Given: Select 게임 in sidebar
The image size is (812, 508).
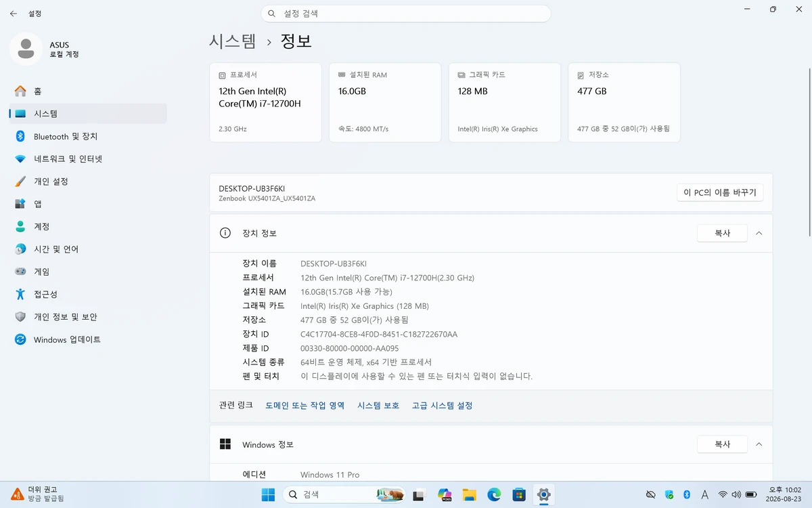Looking at the screenshot, I should pyautogui.click(x=88, y=272).
